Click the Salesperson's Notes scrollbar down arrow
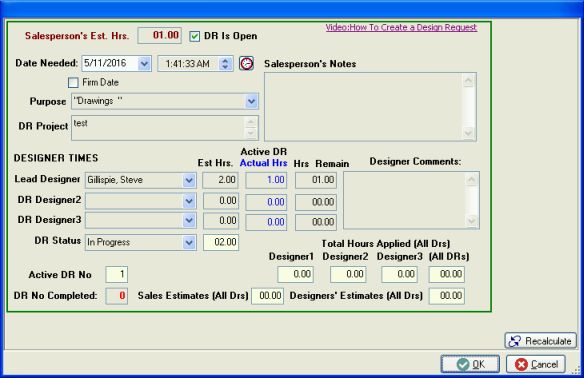 point(468,133)
